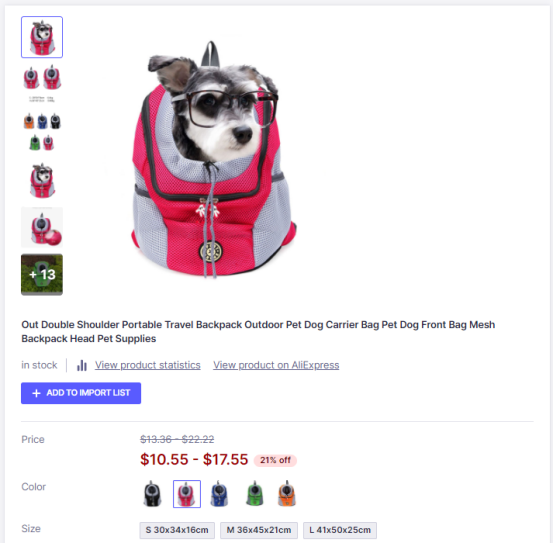Choose the black backpack color

coord(152,493)
